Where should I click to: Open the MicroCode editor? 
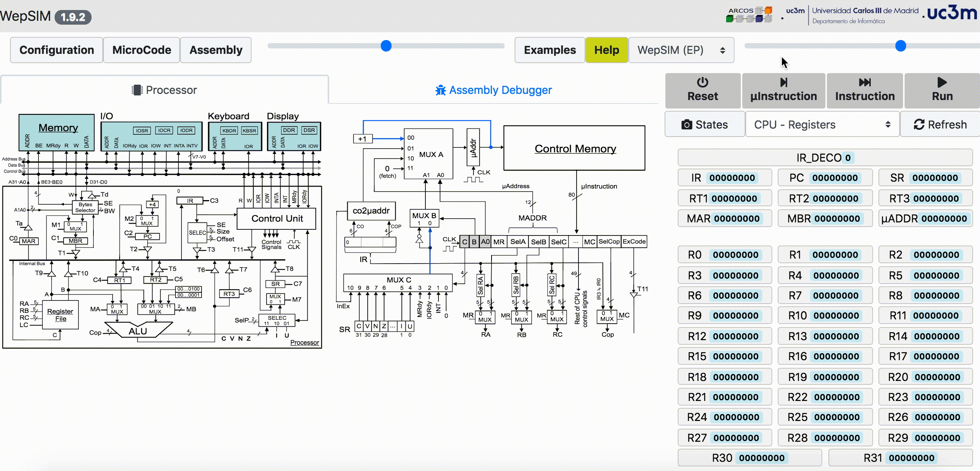[x=142, y=50]
